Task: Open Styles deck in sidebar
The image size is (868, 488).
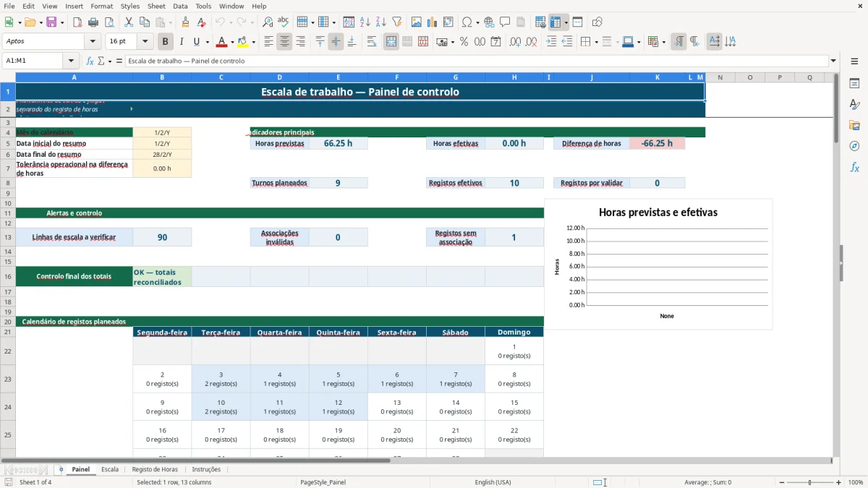Action: tap(854, 105)
